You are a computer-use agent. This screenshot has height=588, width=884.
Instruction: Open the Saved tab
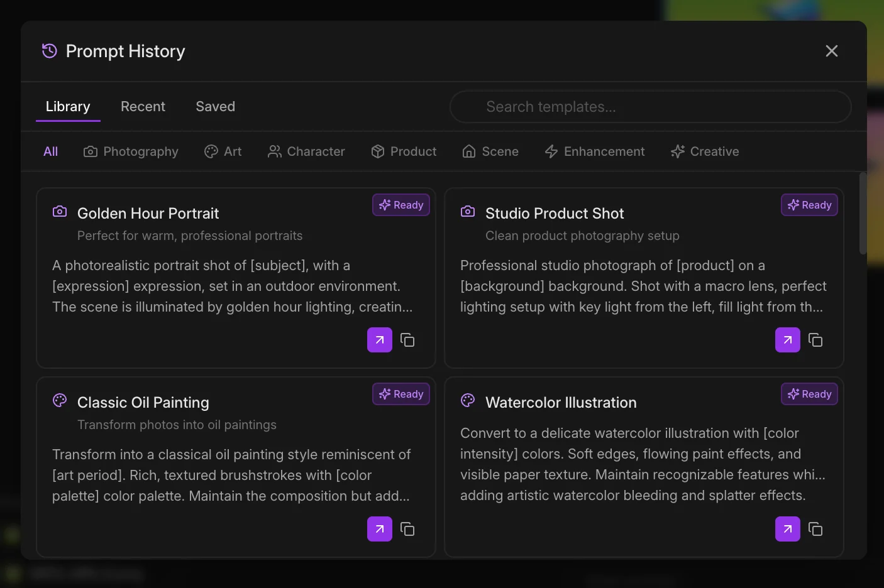(215, 107)
